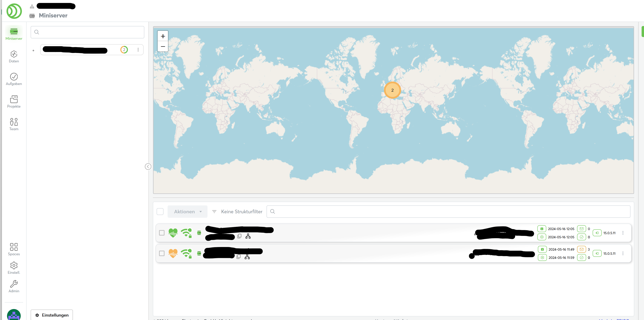Click the orange heartbeat health icon
Viewport: 644px width, 320px height.
173,253
